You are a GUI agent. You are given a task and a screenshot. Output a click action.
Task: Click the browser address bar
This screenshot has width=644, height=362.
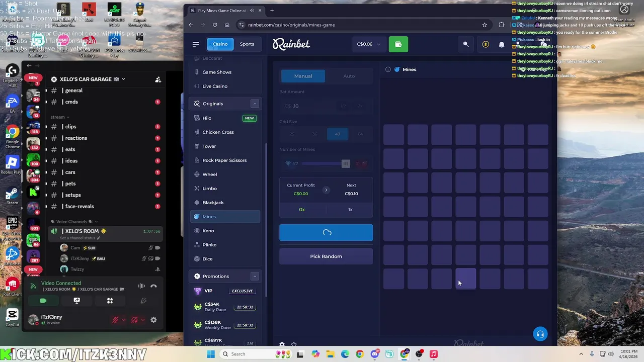360,25
